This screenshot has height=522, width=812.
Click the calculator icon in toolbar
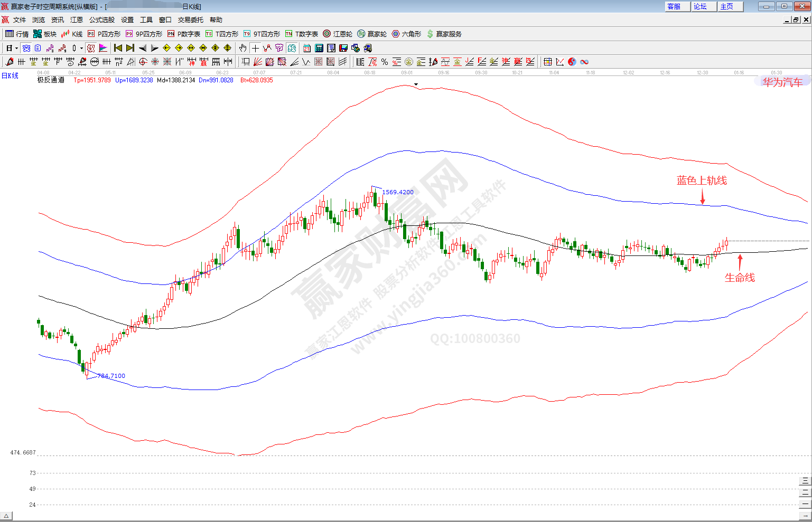click(x=319, y=48)
